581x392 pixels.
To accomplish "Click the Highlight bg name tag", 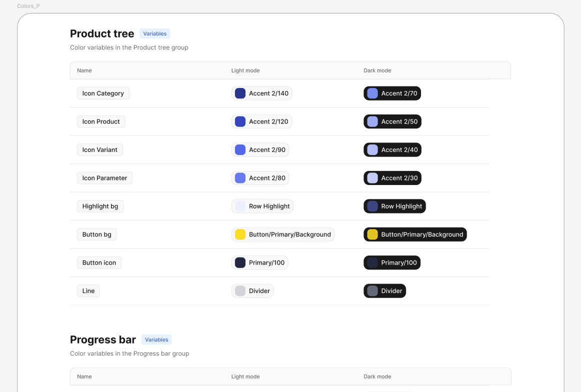I will coord(100,206).
